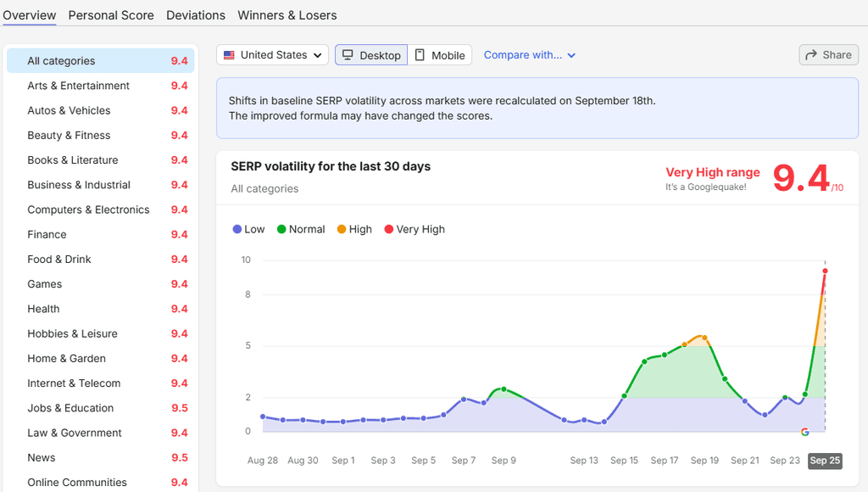Click the Share button

pos(829,55)
